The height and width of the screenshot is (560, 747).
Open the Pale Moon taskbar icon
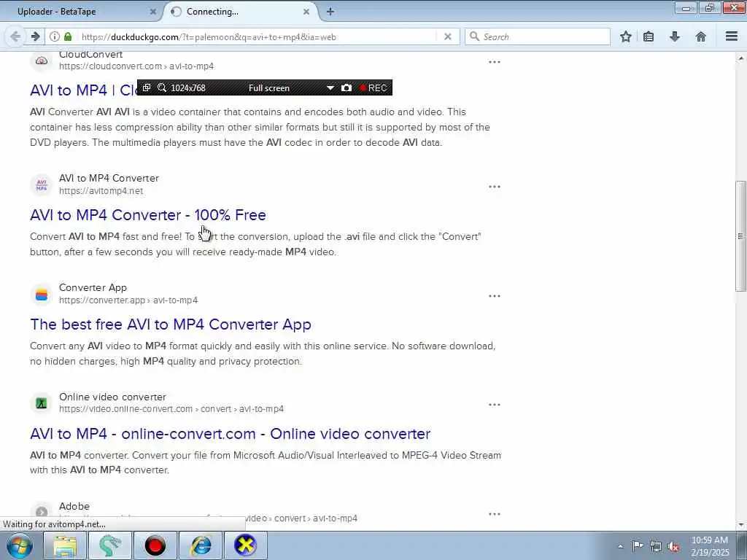pos(109,545)
